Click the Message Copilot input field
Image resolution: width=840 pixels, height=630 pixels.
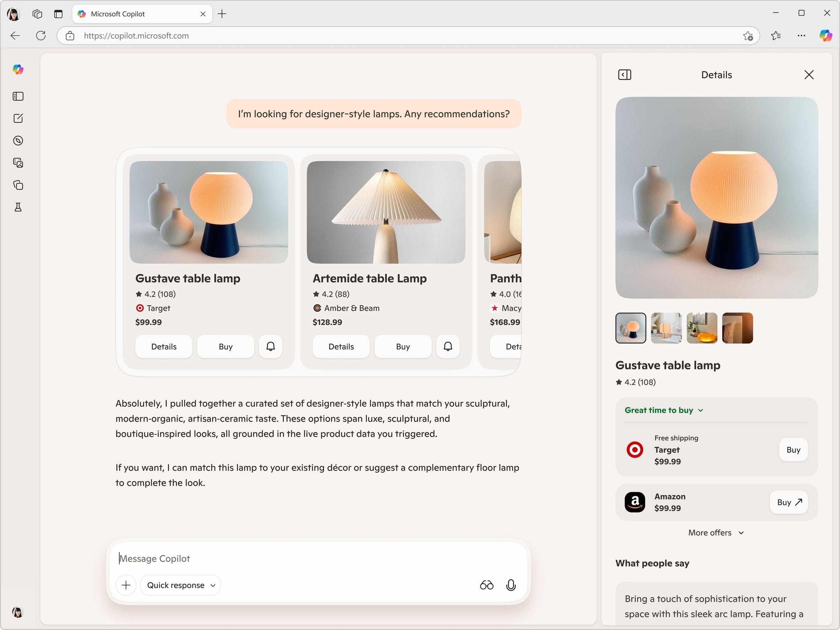point(318,559)
